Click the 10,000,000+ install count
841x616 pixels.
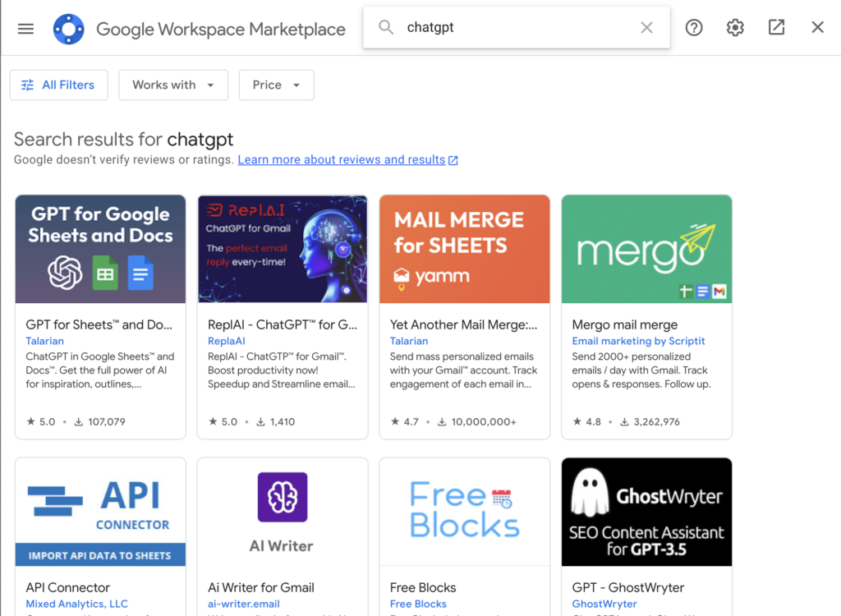477,422
